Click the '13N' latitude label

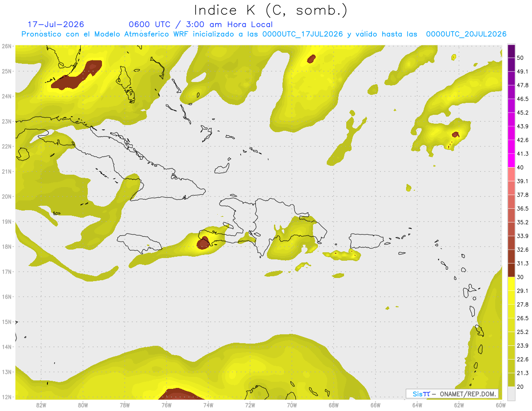click(x=7, y=372)
